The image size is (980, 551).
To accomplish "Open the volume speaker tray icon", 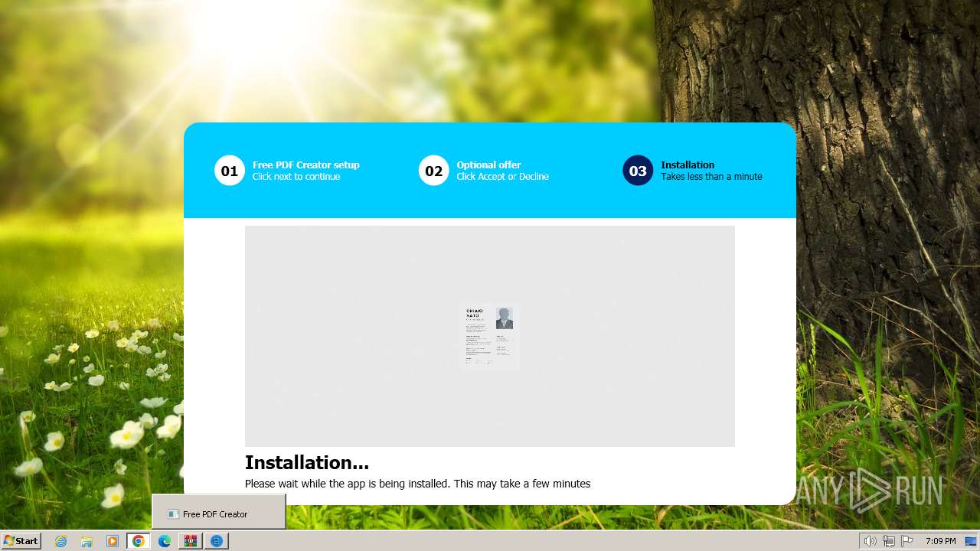I will pyautogui.click(x=870, y=541).
